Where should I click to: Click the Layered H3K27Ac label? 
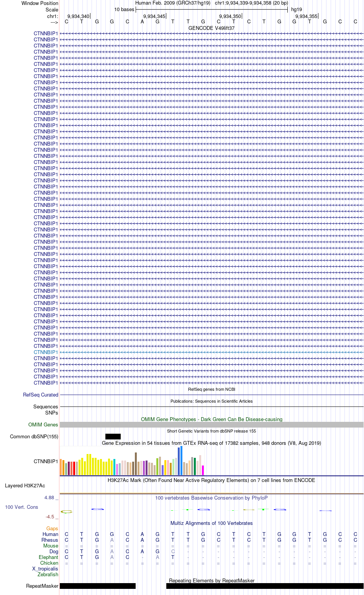[25, 485]
